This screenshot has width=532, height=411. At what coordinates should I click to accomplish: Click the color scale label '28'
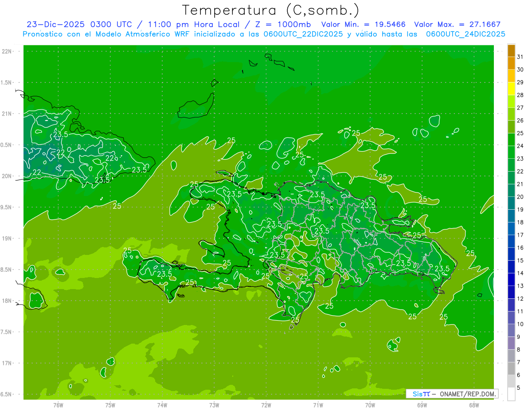(520, 95)
